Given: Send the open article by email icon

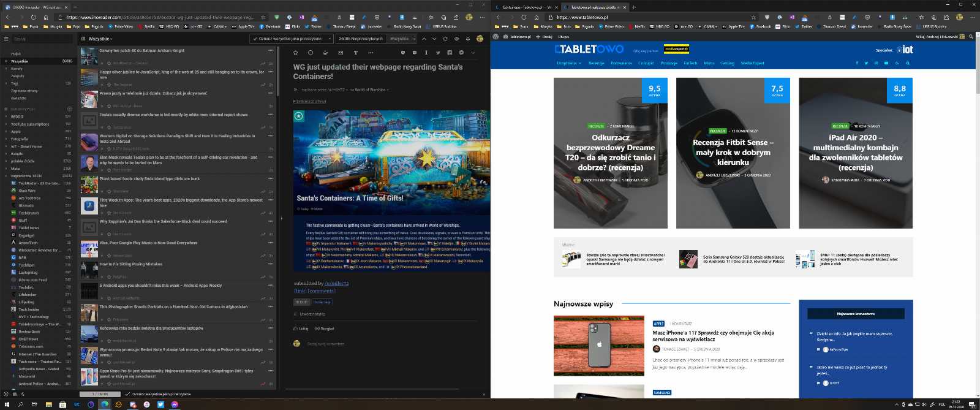Looking at the screenshot, I should tap(341, 53).
